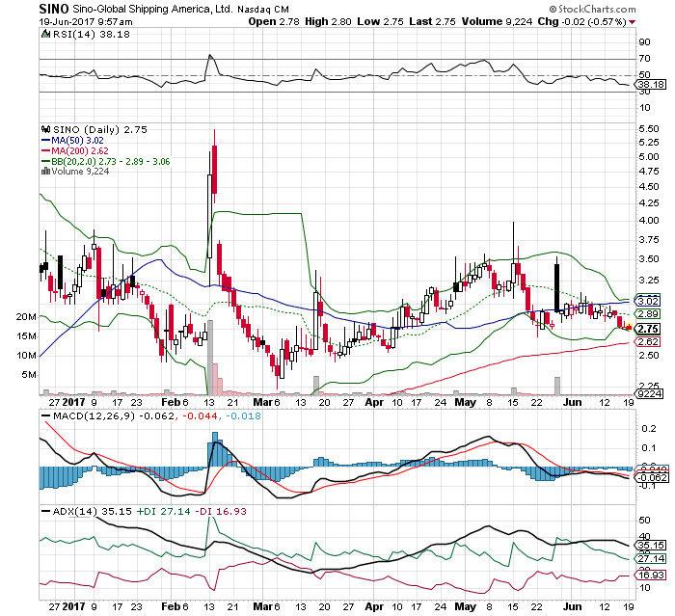Click the 20M volume axis label

coord(26,317)
